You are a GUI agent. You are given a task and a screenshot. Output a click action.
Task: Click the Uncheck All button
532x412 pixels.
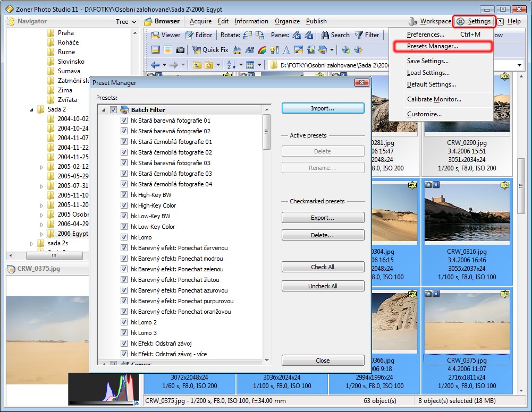click(323, 286)
